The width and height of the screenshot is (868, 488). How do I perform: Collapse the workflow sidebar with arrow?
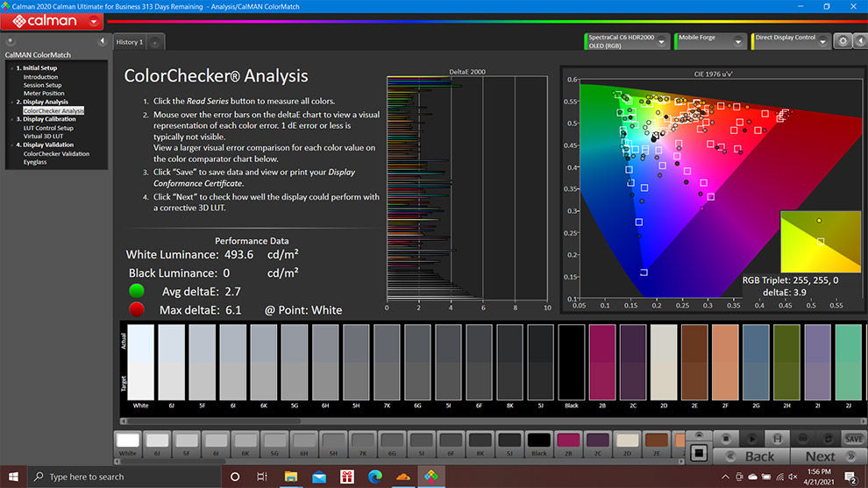coord(102,41)
